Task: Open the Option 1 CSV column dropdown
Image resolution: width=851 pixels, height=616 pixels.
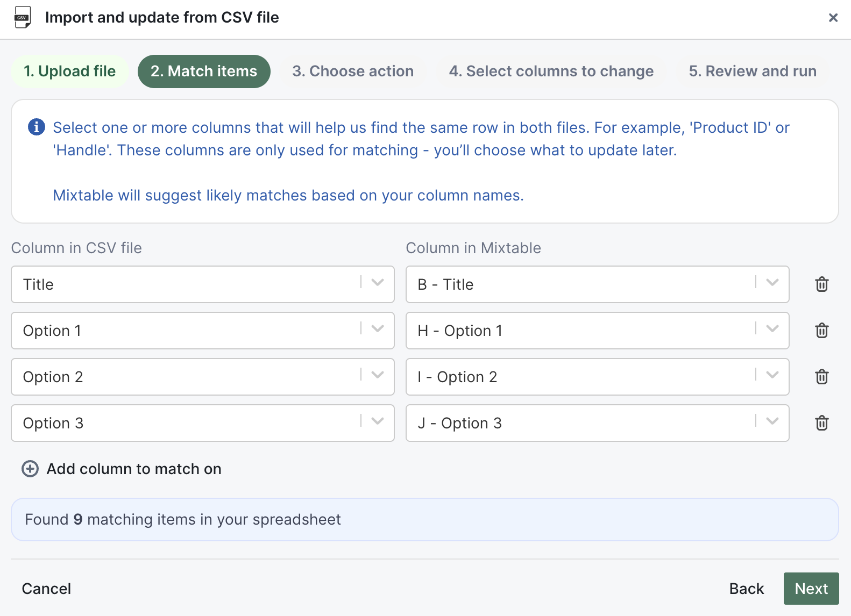Action: tap(377, 331)
